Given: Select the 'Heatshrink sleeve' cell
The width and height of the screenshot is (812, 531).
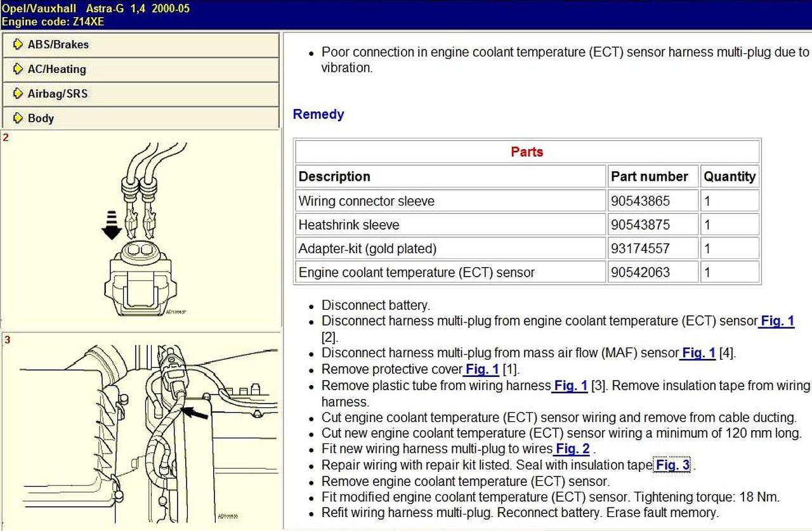Looking at the screenshot, I should coord(450,225).
